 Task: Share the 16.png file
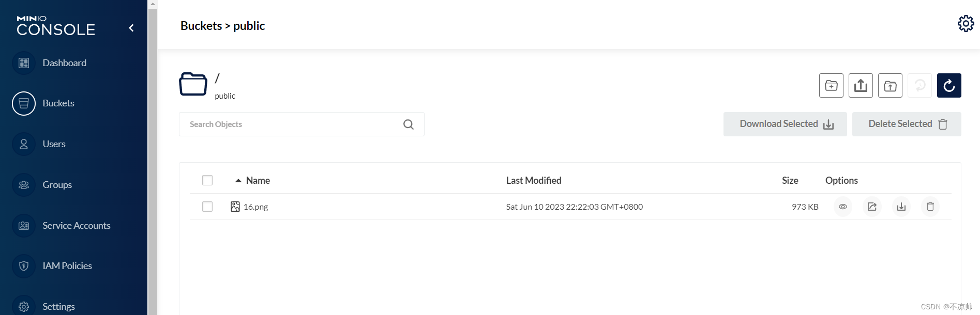(x=872, y=207)
